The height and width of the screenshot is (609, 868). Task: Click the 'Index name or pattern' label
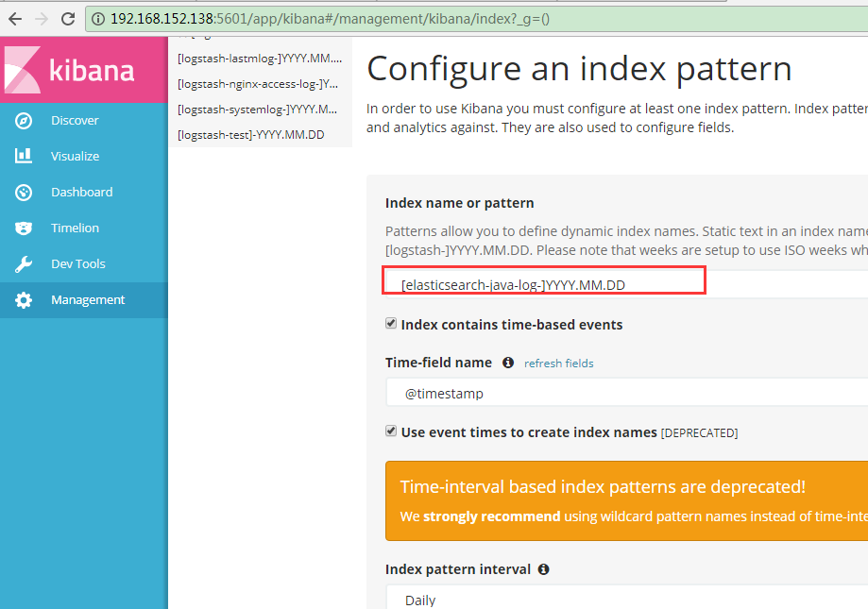[459, 203]
